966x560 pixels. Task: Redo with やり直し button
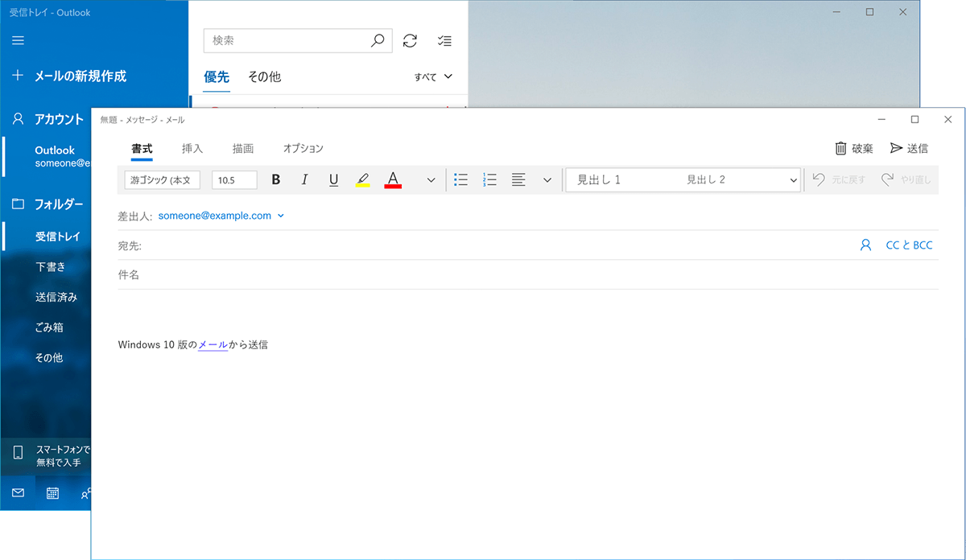point(906,179)
